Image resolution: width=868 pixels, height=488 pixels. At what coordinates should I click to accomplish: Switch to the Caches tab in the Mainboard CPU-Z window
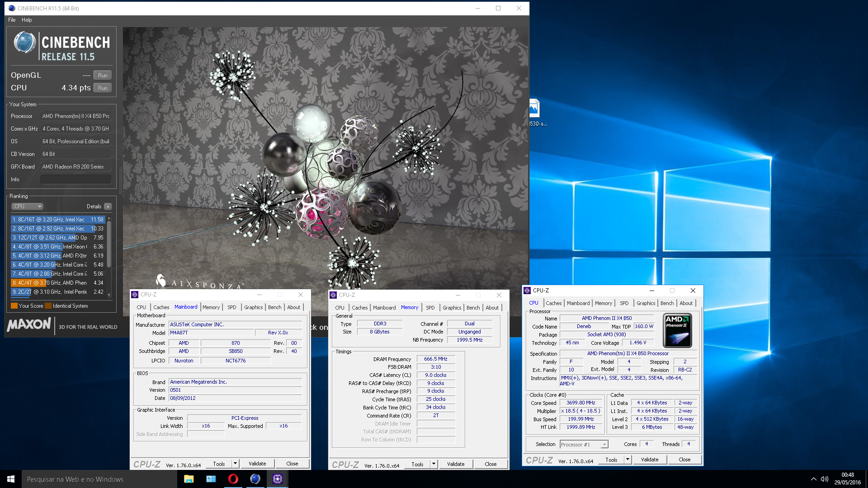[161, 307]
